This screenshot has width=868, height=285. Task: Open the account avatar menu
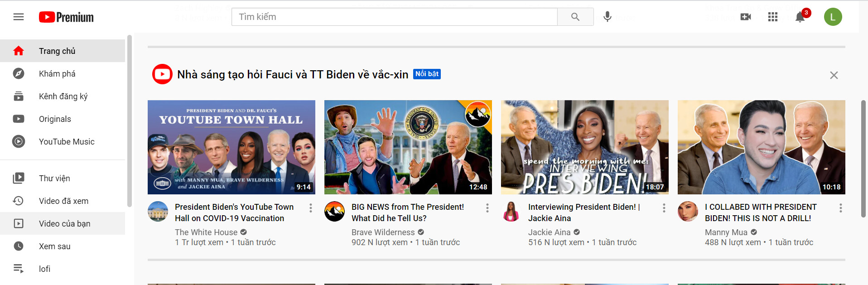(833, 17)
